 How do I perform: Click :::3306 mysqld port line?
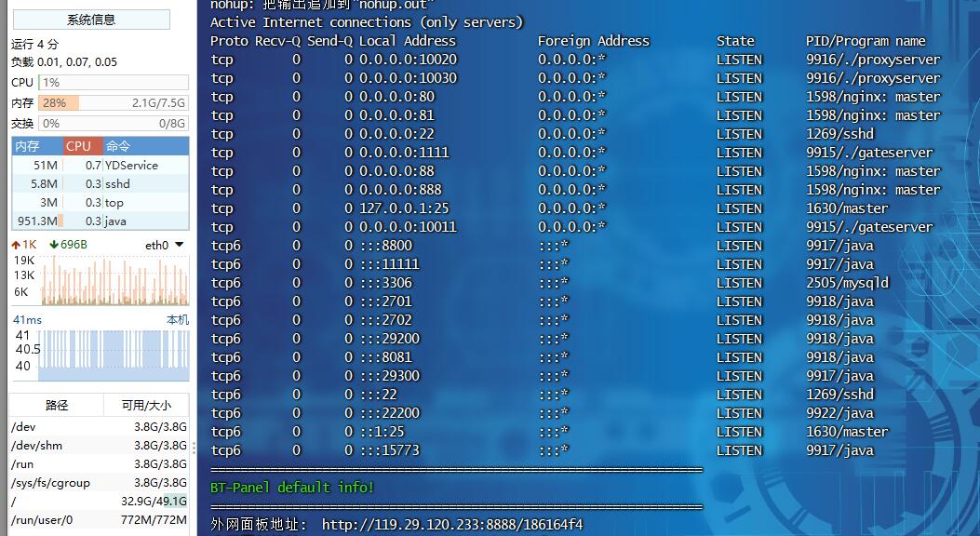386,283
